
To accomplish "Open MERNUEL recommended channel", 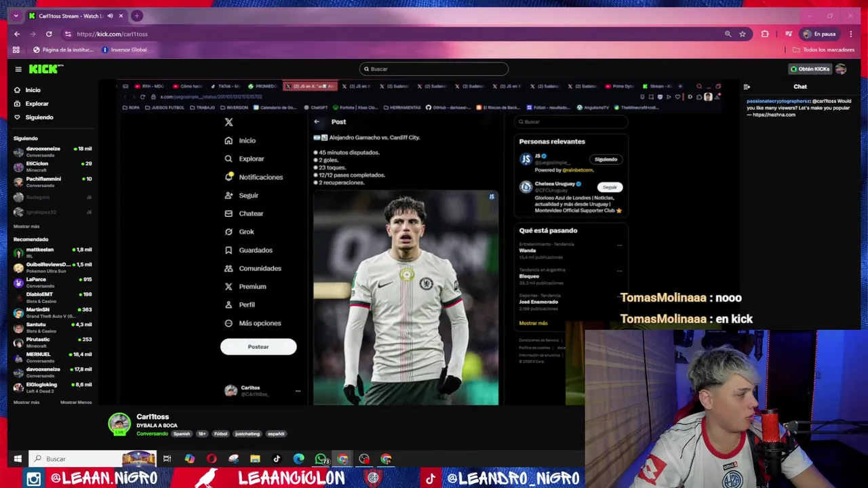I will click(52, 357).
